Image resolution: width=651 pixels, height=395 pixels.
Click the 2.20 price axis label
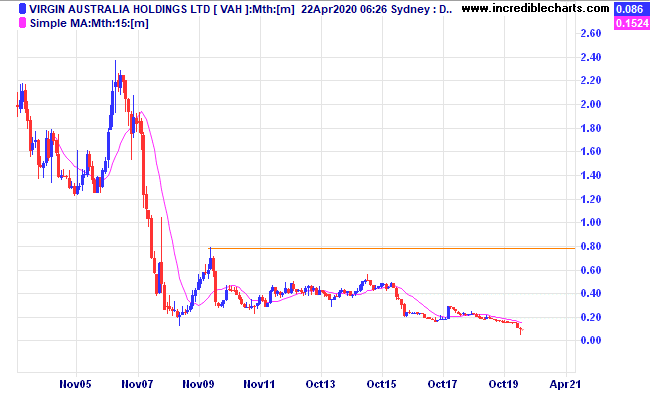click(x=591, y=81)
